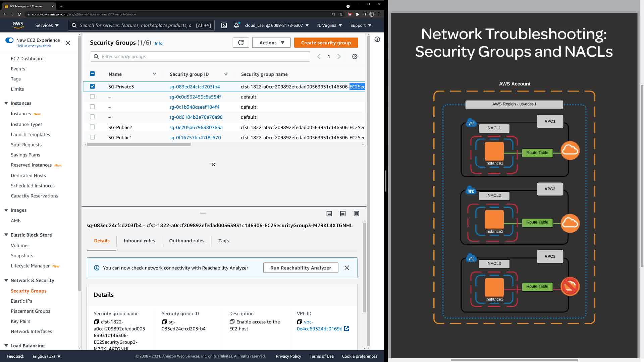The image size is (644, 362).
Task: Switch to the Inbound rules tab
Action: click(x=139, y=241)
